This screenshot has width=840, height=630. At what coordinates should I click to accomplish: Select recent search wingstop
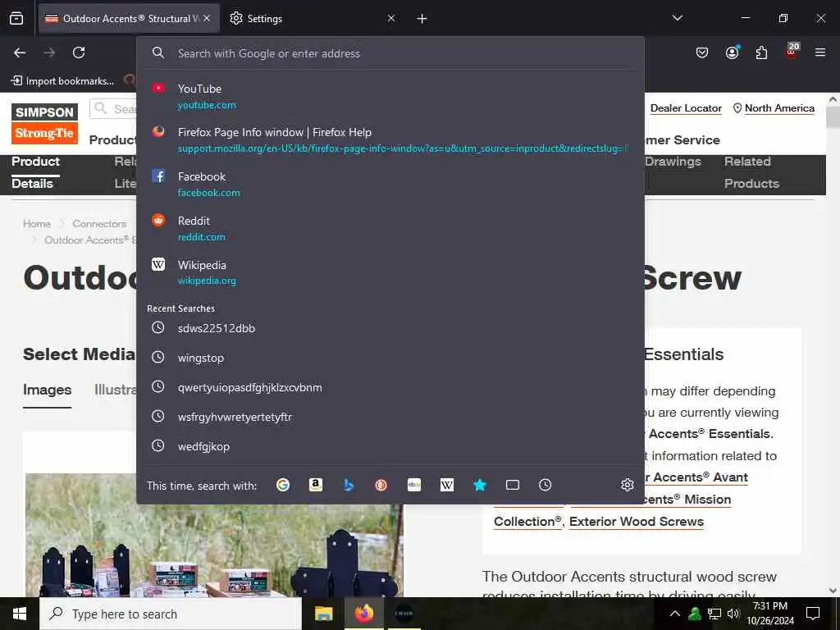tap(390, 358)
